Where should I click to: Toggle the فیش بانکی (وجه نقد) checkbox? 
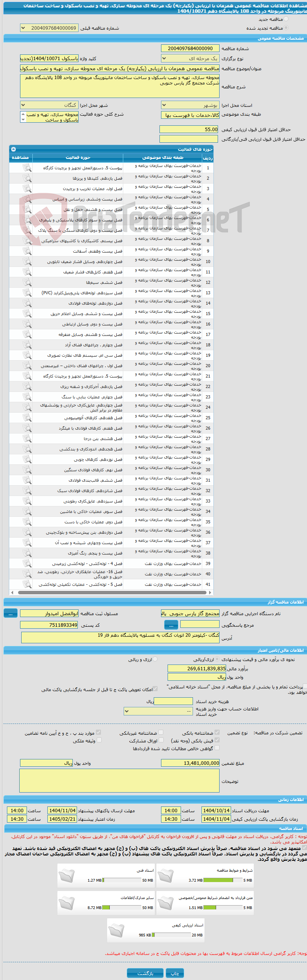(x=217, y=740)
